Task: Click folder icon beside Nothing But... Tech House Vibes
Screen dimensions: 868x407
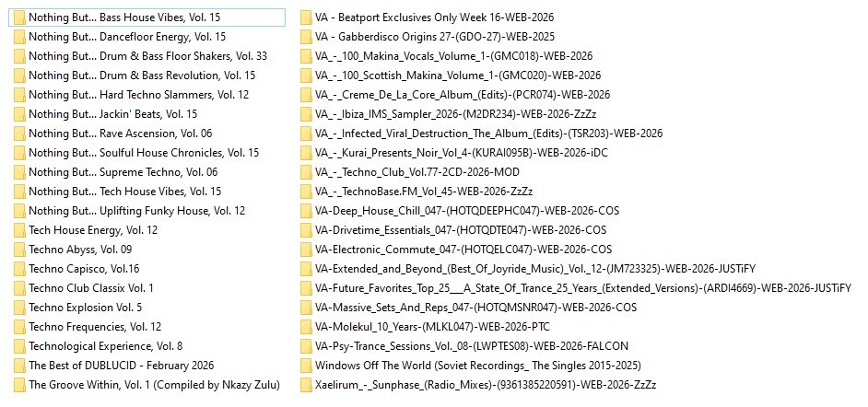Action: [19, 192]
